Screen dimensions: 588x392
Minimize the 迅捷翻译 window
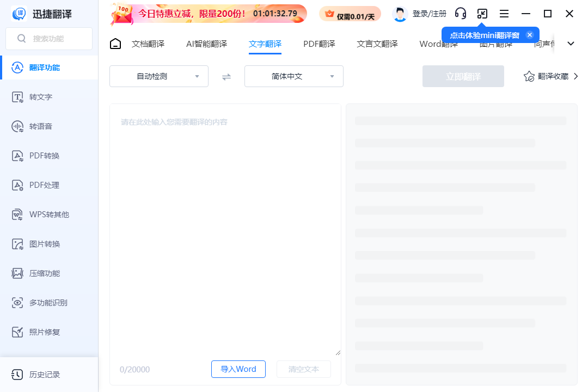[526, 14]
